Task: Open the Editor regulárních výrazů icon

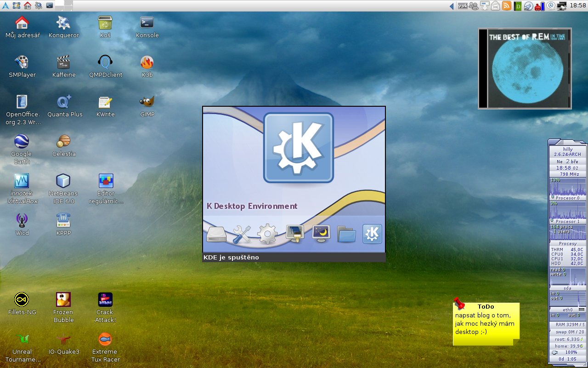Action: pyautogui.click(x=106, y=189)
